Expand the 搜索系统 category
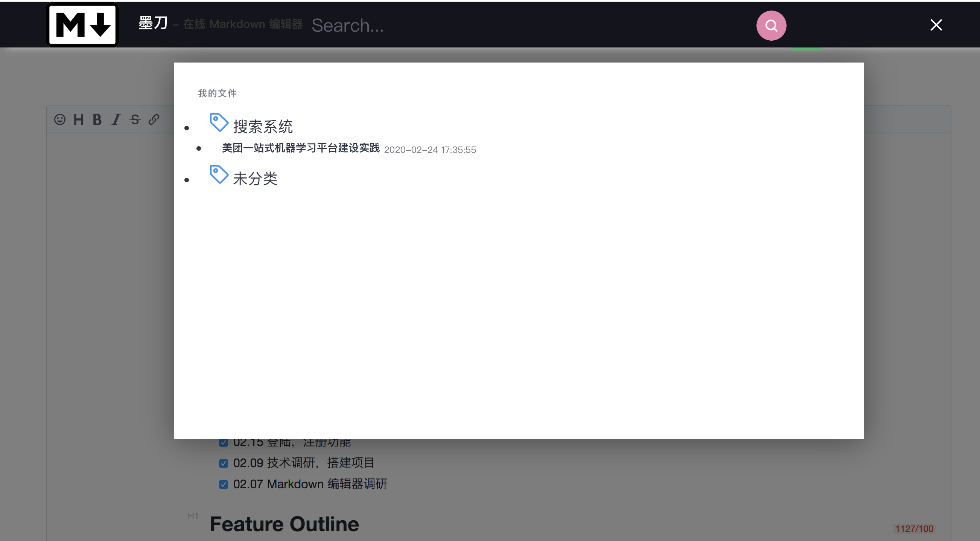This screenshot has width=980, height=541. point(263,127)
